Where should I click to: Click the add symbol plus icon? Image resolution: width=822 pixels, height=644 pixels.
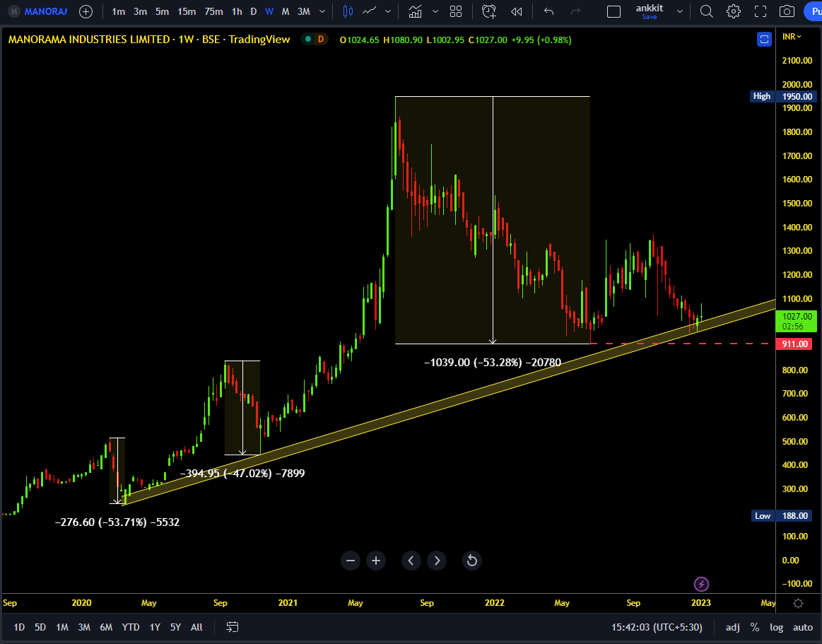coord(86,11)
